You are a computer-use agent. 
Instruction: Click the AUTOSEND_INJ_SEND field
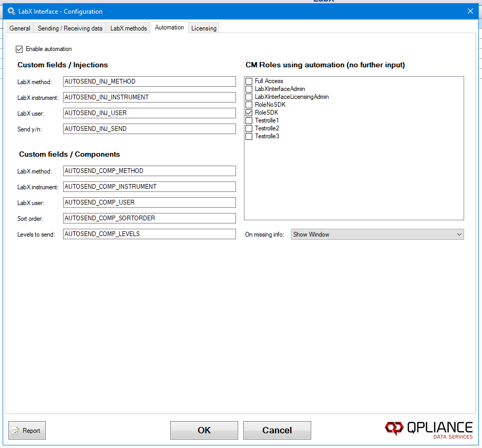(x=149, y=129)
